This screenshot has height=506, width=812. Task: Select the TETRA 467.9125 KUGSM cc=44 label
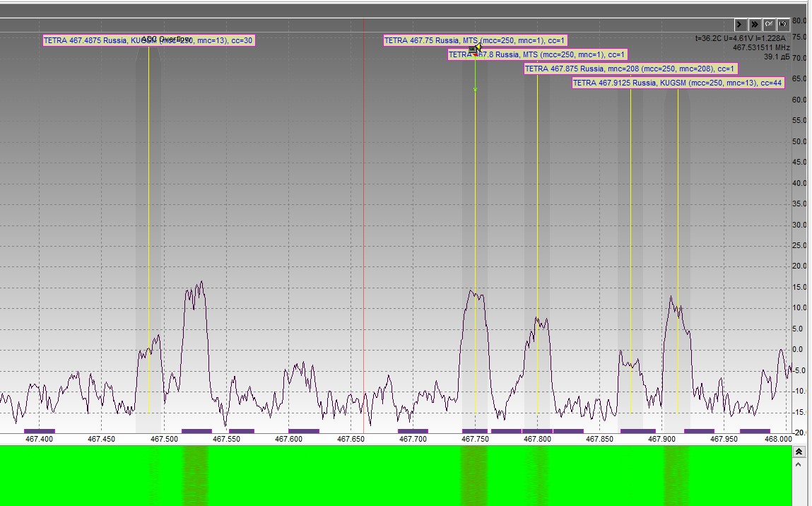(678, 83)
